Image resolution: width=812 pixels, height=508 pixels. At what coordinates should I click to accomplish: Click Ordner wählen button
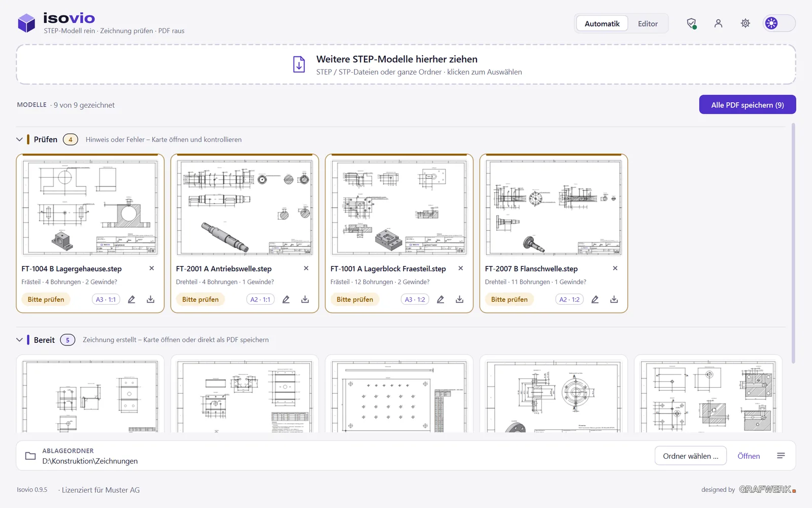coord(691,456)
